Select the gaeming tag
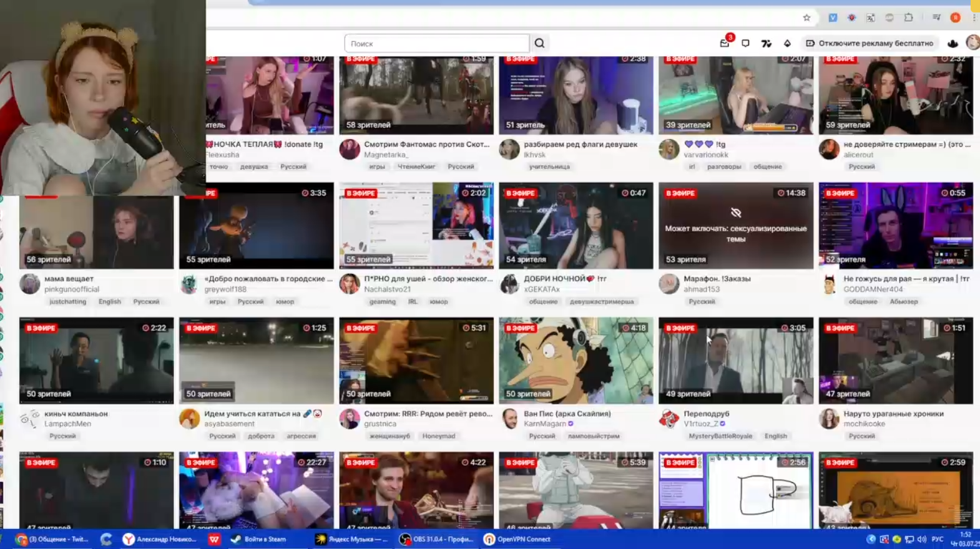 [x=382, y=301]
